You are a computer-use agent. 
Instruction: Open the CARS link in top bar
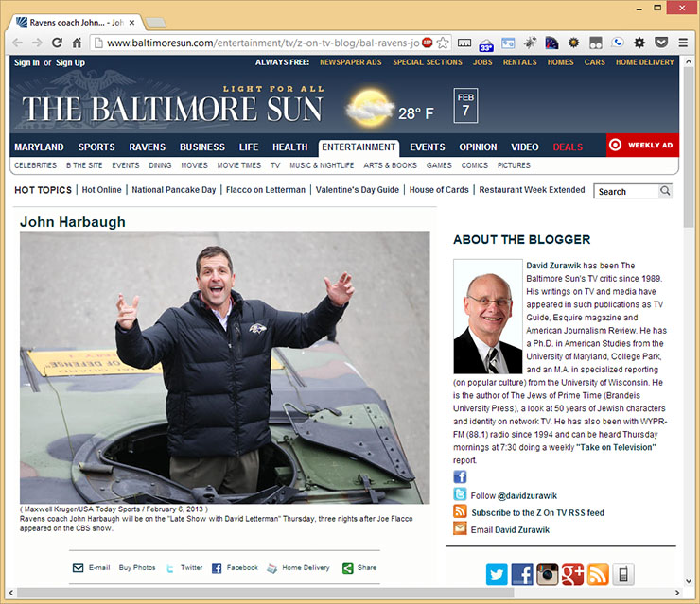tap(595, 62)
